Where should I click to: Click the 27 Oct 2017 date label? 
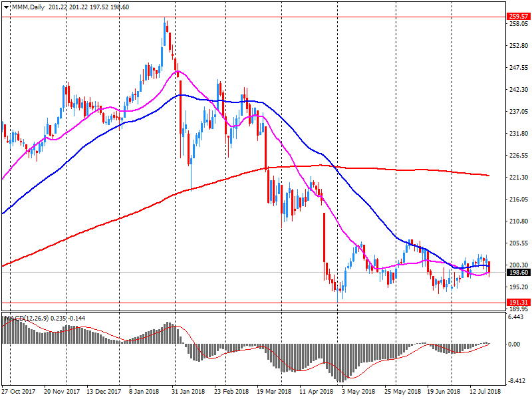[x=19, y=392]
